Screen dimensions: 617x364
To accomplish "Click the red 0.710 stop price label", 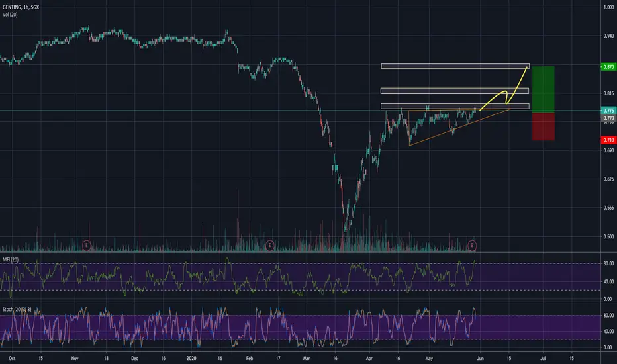I will tap(608, 140).
